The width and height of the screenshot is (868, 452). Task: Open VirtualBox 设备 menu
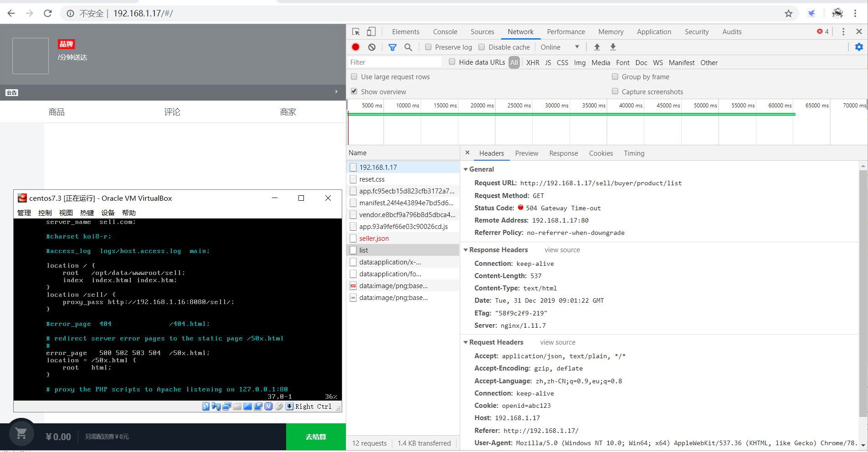(108, 213)
